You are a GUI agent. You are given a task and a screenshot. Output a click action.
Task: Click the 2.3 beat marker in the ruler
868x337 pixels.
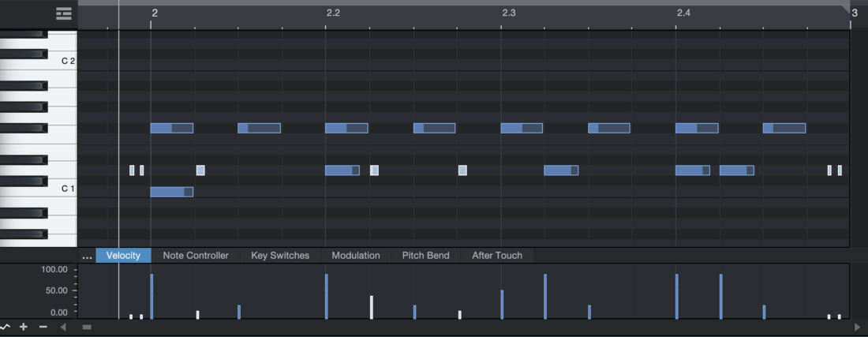click(x=509, y=13)
